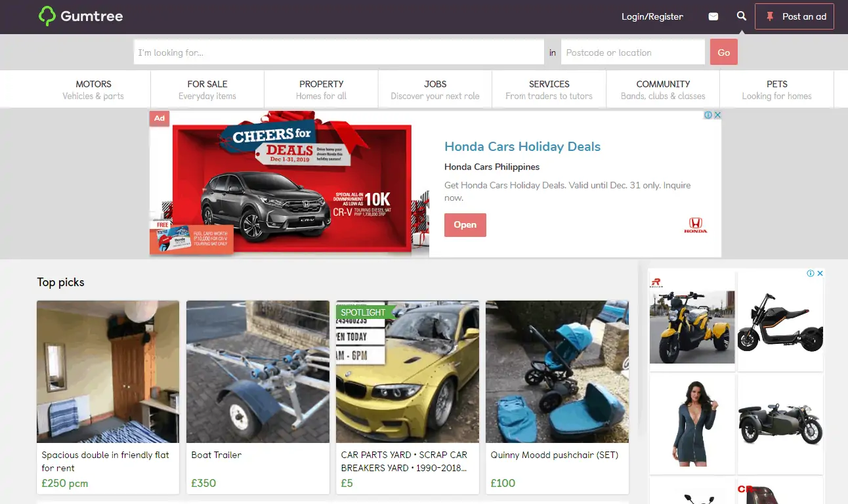Close the sidebar product ad

[x=820, y=273]
